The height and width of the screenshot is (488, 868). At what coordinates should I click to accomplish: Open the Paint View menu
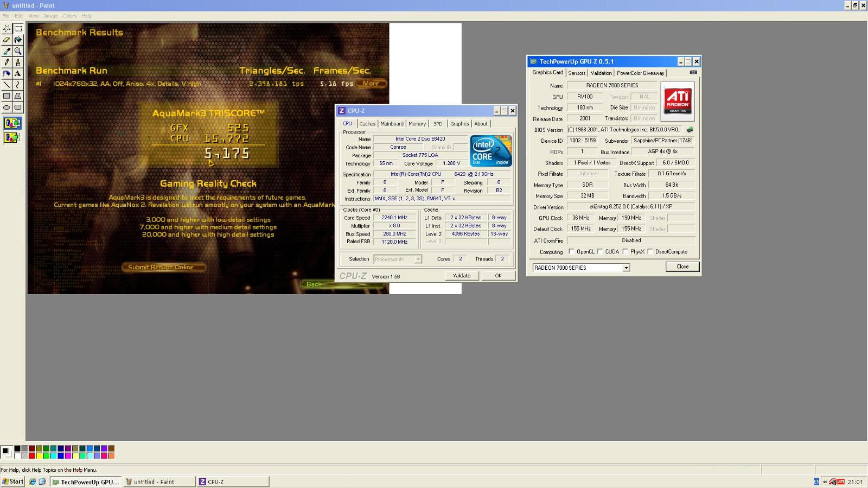[x=34, y=16]
